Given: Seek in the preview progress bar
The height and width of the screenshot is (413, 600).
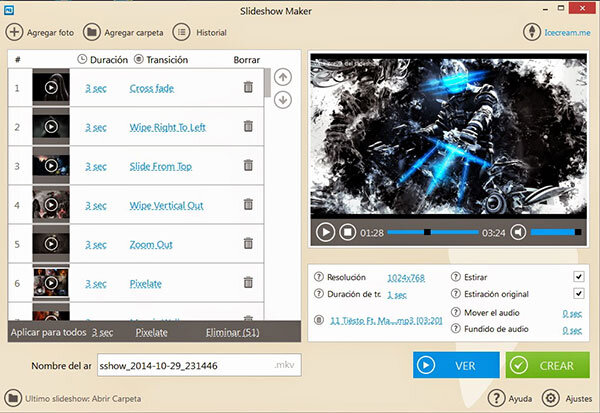Looking at the screenshot, I should point(433,232).
